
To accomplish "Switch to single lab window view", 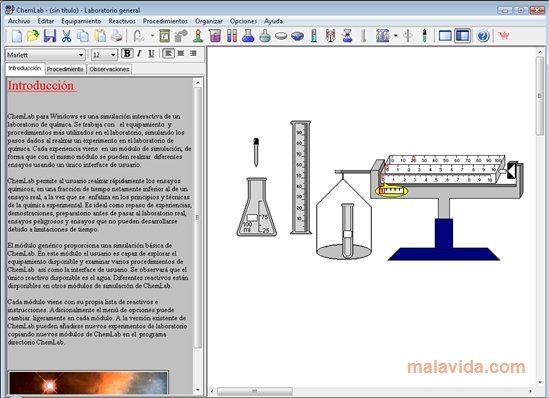I will pyautogui.click(x=445, y=36).
